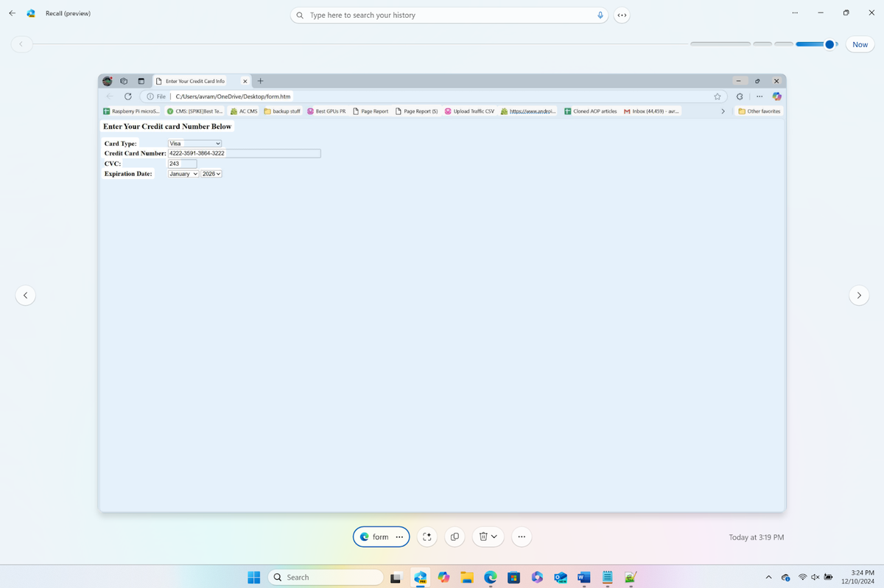The width and height of the screenshot is (884, 588).
Task: Click the Screenray capture icon below snapshot
Action: 427,537
